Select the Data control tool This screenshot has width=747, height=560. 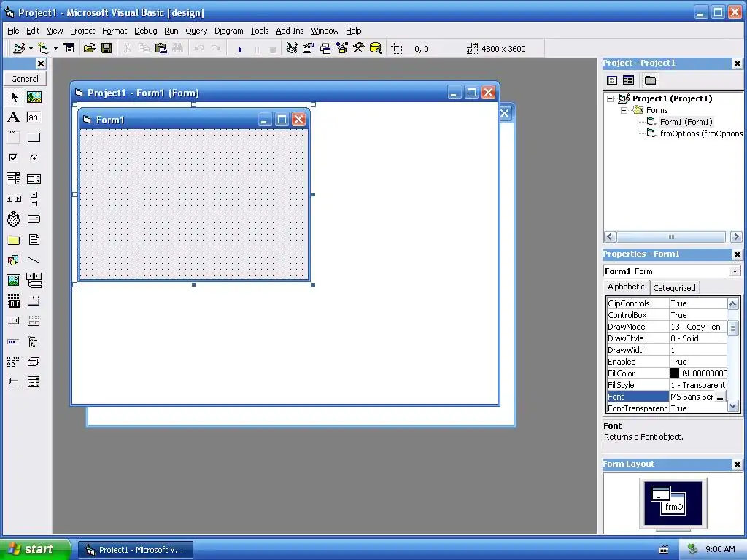(x=34, y=281)
